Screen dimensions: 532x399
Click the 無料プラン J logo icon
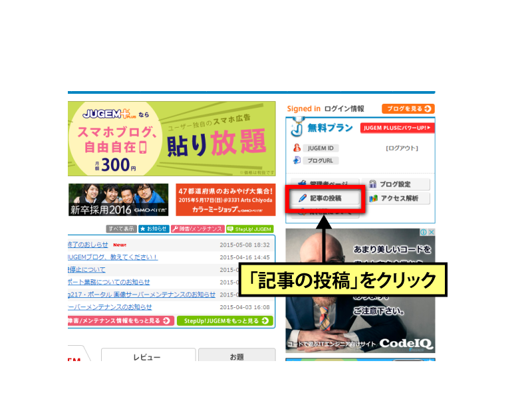click(297, 127)
